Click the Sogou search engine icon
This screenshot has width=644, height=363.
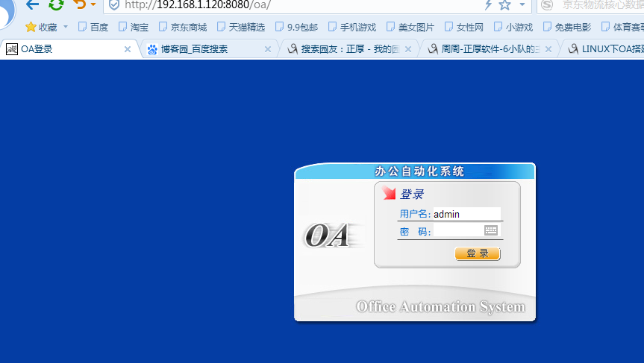tap(547, 5)
